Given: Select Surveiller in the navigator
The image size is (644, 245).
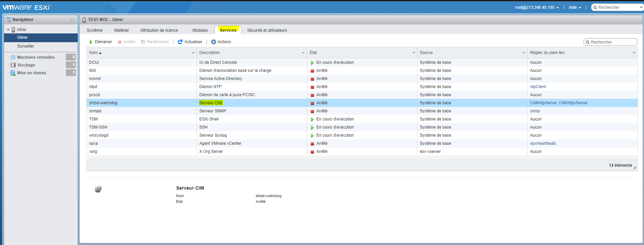Looking at the screenshot, I should click(x=41, y=46).
